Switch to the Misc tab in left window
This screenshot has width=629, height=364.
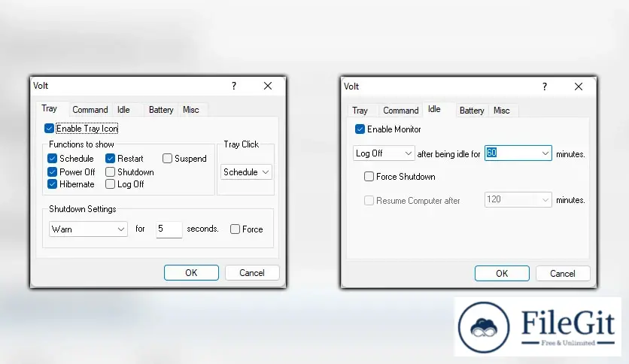point(191,110)
